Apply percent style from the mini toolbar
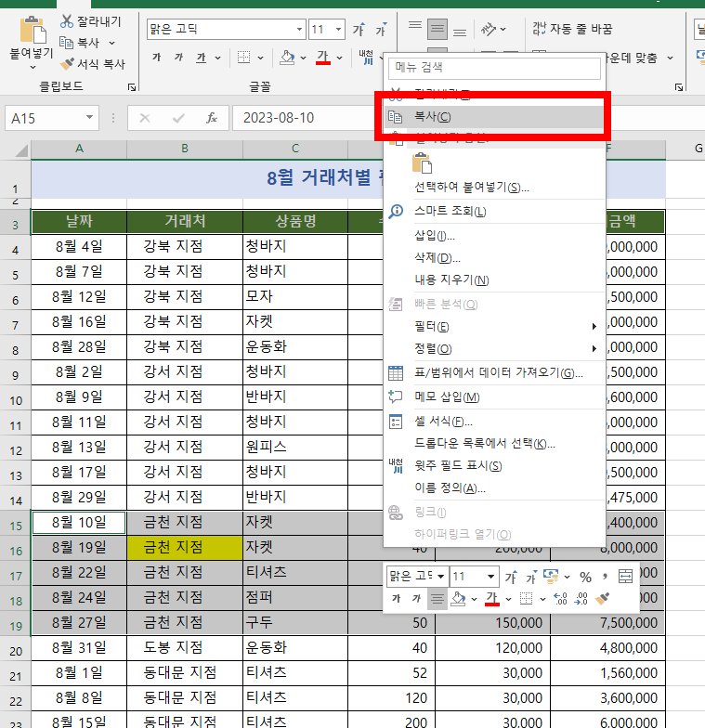This screenshot has width=705, height=728. (x=585, y=578)
